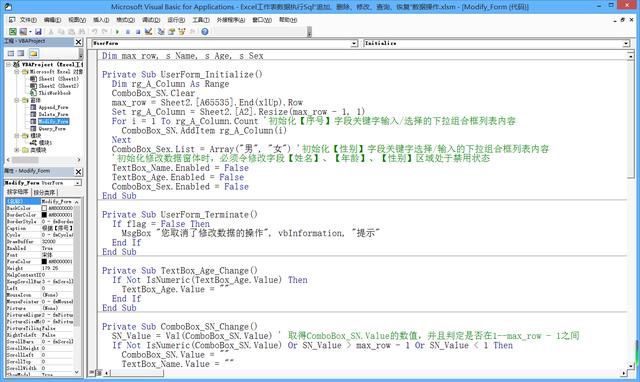Viewport: 640px width, 382px height.
Task: Open the 插入(I) menu
Action: (101, 20)
